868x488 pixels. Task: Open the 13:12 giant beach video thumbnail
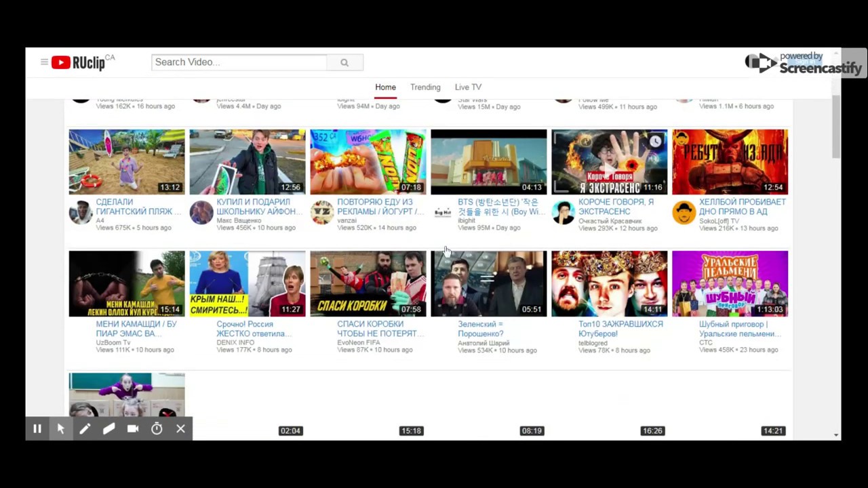(x=127, y=162)
